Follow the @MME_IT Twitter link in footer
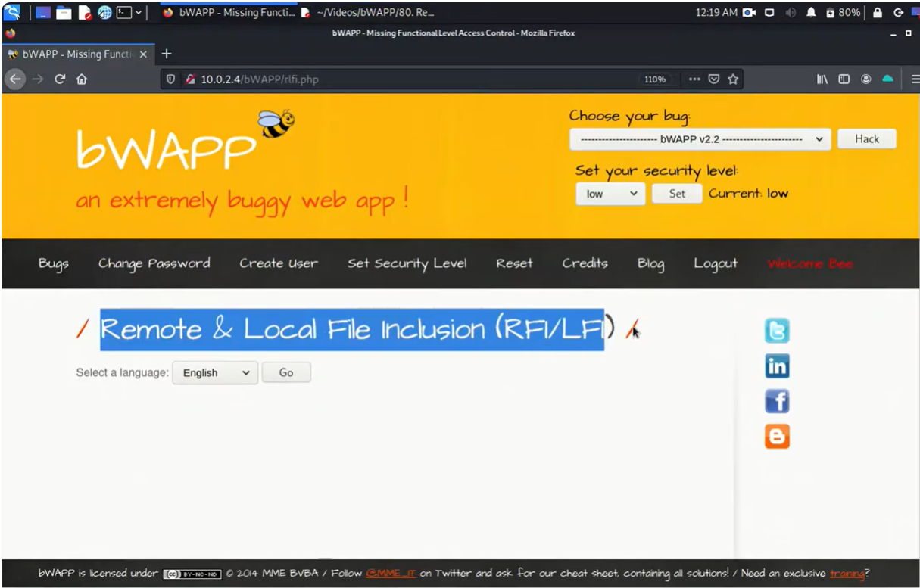 [391, 573]
